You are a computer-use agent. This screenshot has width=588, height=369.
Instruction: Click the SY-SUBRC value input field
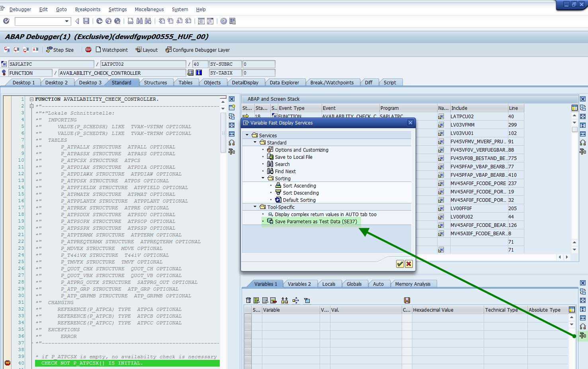click(x=259, y=64)
